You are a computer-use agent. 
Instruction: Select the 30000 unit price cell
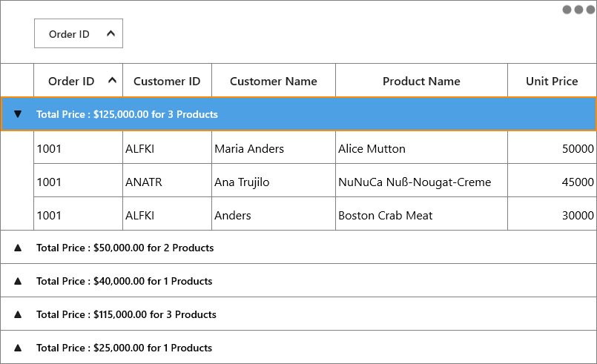552,214
